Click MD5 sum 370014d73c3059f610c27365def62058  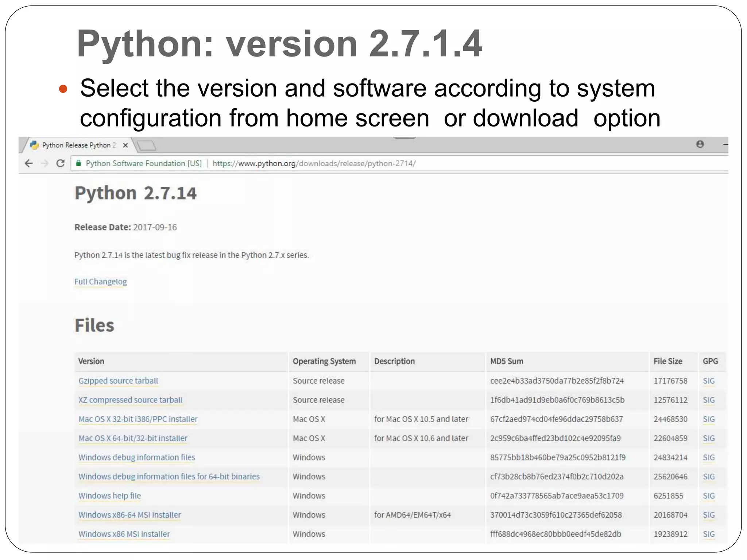[556, 515]
